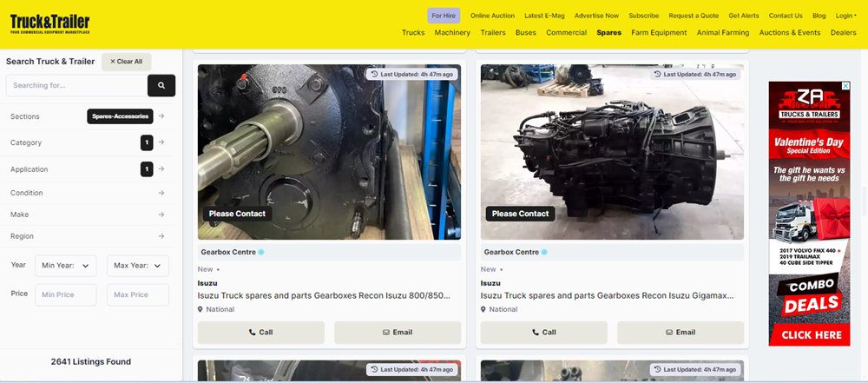Expand the Sections filter arrow
Image resolution: width=868 pixels, height=383 pixels.
161,116
